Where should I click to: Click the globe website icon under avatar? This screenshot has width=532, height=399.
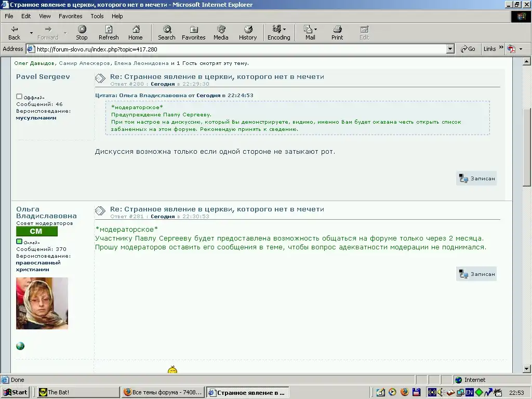[x=20, y=346]
